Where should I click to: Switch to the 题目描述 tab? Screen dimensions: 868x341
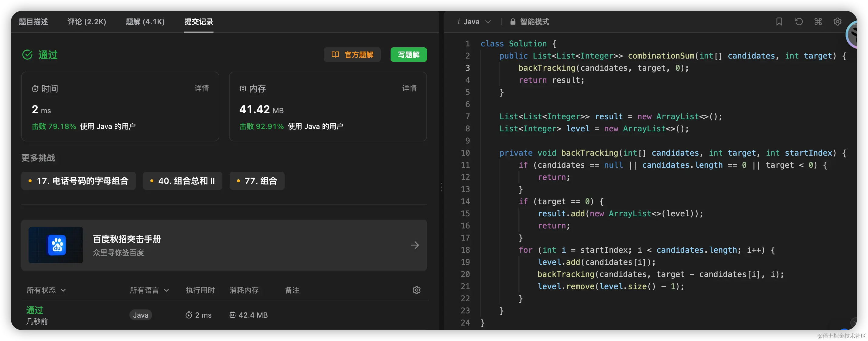[33, 22]
